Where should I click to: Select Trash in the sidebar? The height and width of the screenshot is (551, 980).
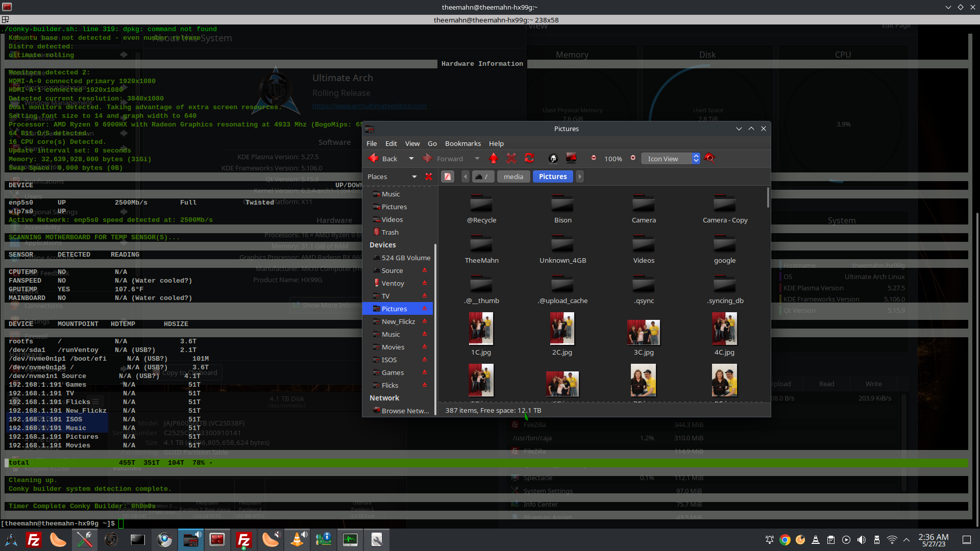point(390,232)
